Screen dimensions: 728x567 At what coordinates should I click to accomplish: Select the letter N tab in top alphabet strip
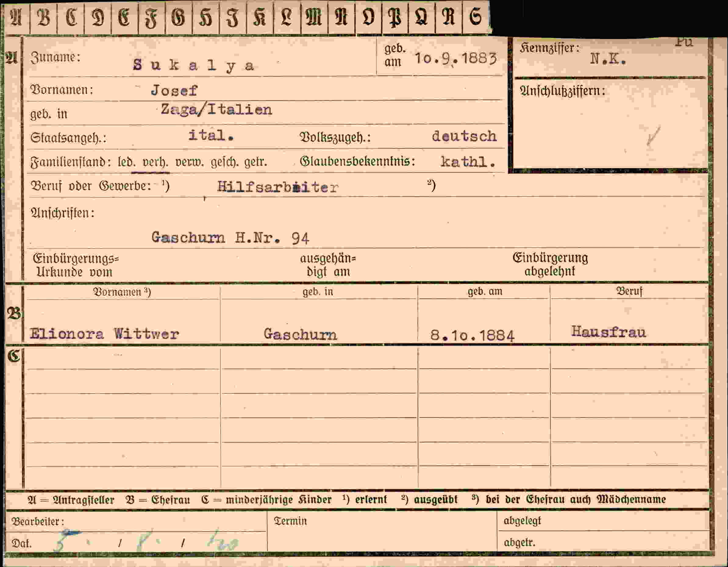tap(341, 17)
